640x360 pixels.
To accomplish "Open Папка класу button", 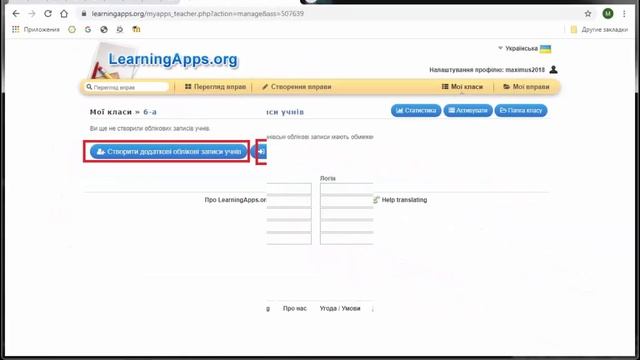I will click(x=521, y=110).
